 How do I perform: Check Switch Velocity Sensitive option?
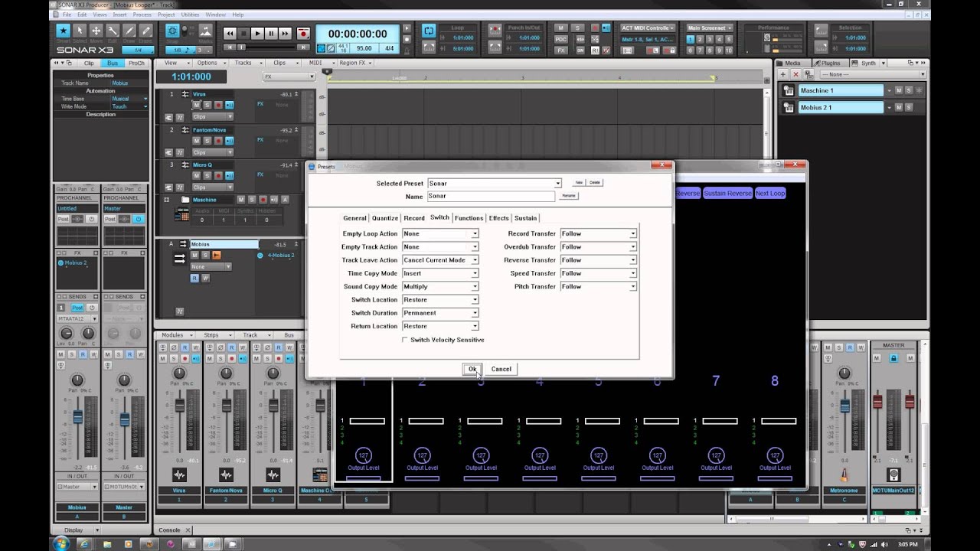pyautogui.click(x=405, y=340)
